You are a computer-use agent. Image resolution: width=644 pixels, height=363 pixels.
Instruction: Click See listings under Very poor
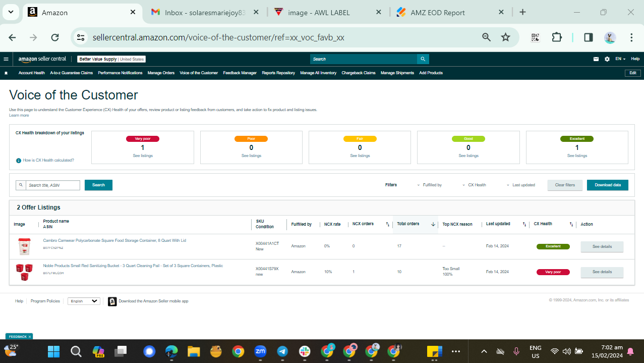click(143, 156)
